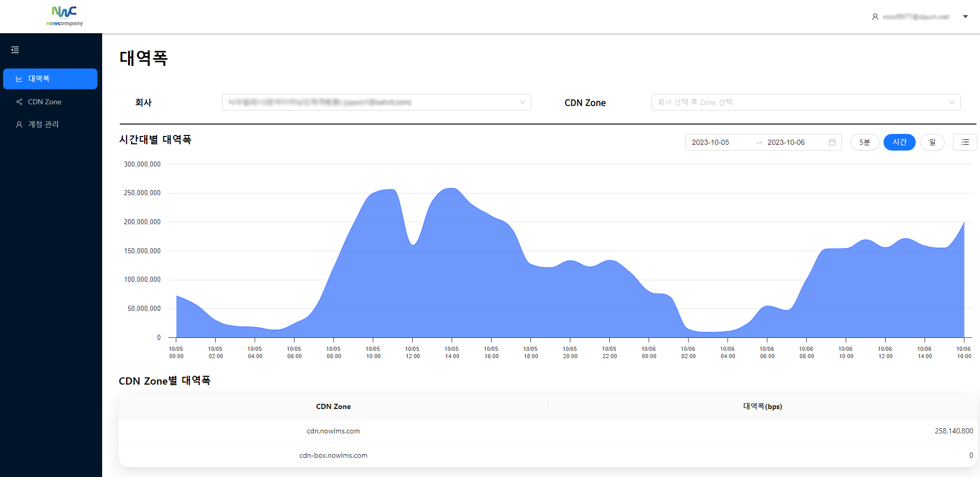Click the start date 2023-10-05 field

(x=710, y=142)
